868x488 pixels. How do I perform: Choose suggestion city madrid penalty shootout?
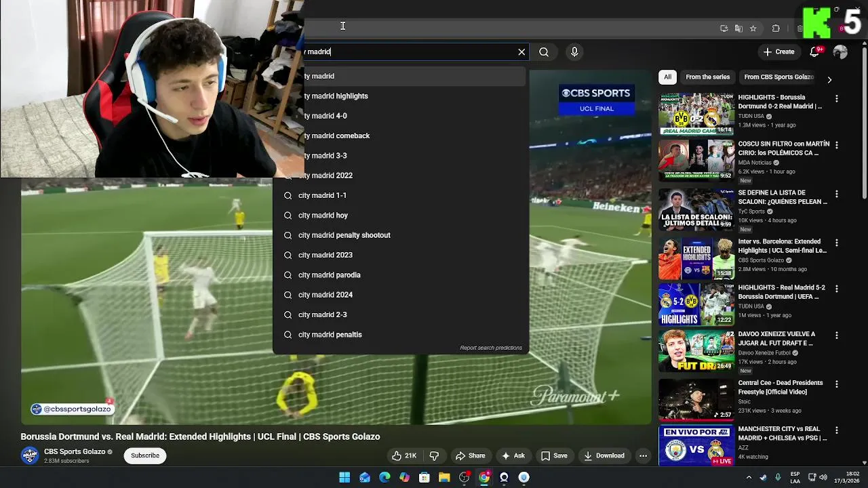pyautogui.click(x=400, y=235)
